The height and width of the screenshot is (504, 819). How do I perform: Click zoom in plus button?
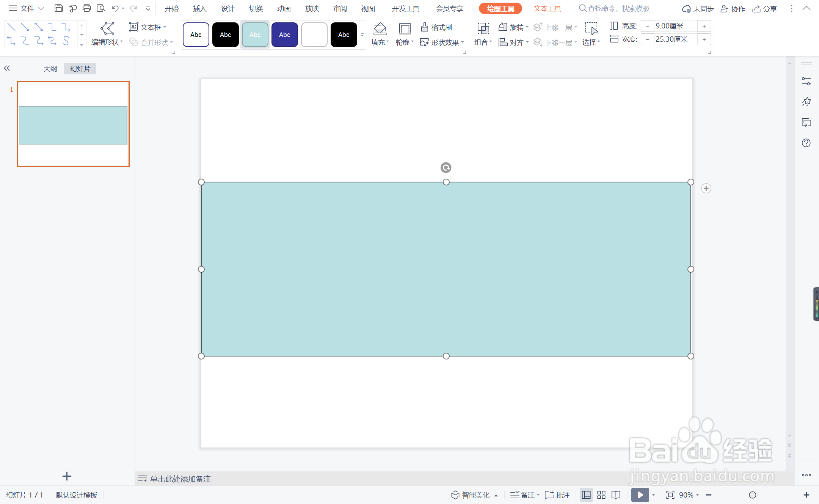click(x=806, y=495)
